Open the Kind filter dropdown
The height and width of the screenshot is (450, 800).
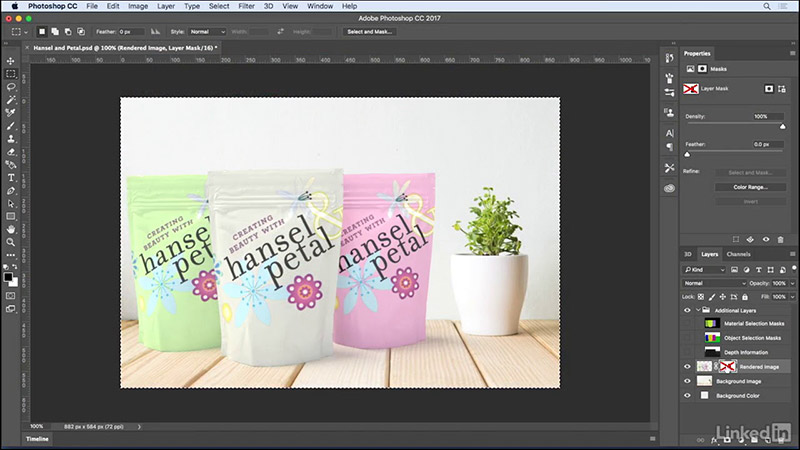(x=705, y=269)
